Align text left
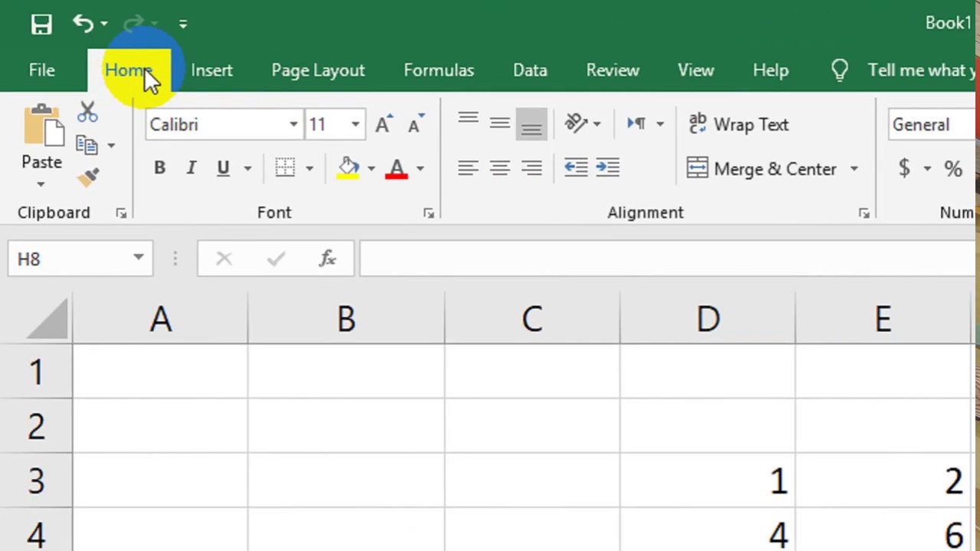The width and height of the screenshot is (980, 551). pos(468,168)
